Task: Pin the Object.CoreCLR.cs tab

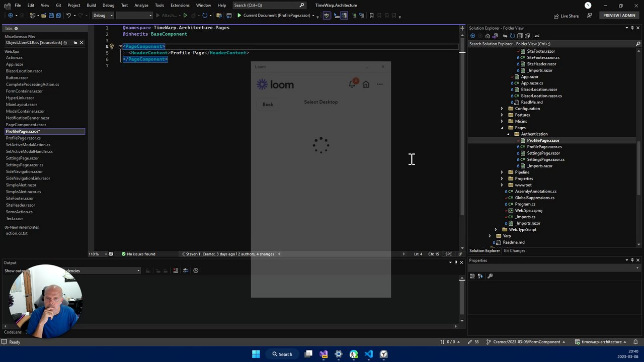Action: tap(75, 43)
